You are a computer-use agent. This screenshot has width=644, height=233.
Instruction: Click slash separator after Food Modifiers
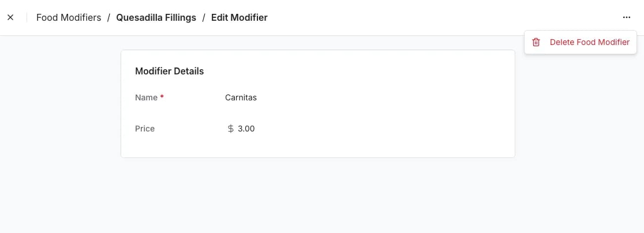pos(109,18)
